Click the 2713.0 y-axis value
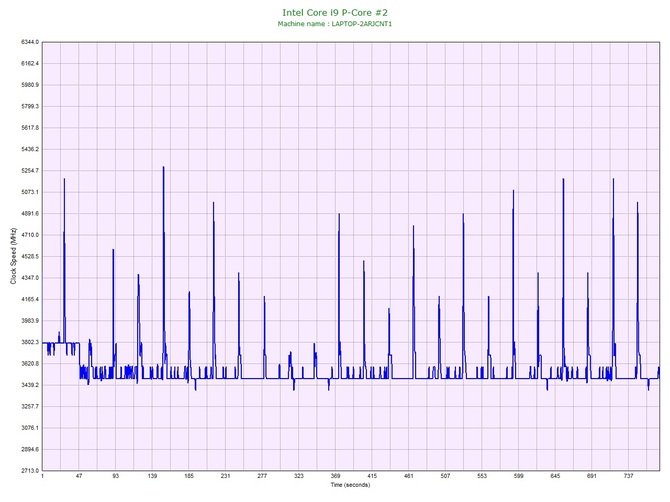 (30, 471)
